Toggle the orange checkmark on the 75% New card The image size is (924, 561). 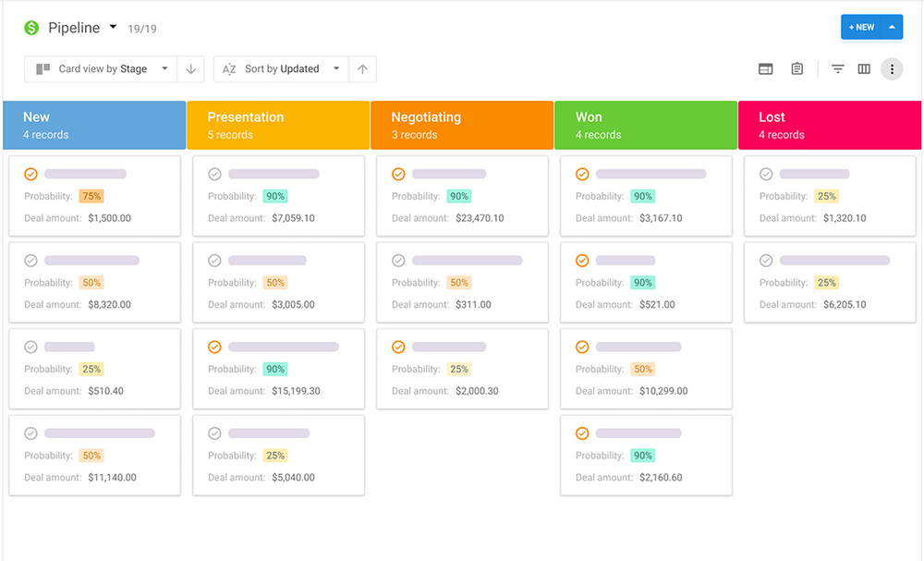click(x=30, y=173)
